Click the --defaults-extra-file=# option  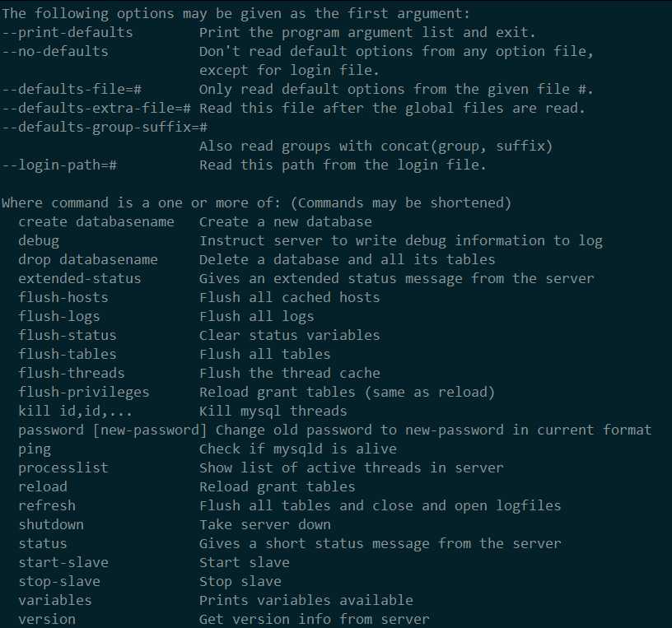(x=96, y=108)
